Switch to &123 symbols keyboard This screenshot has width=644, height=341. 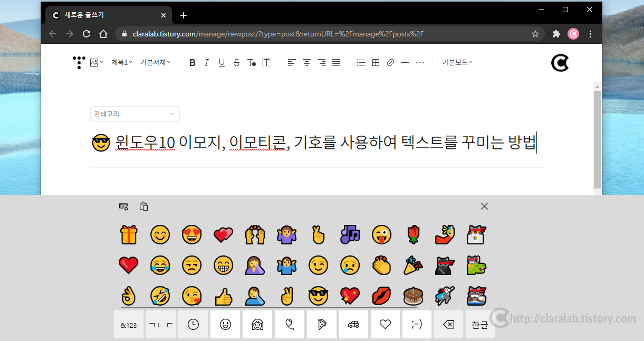coord(129,325)
